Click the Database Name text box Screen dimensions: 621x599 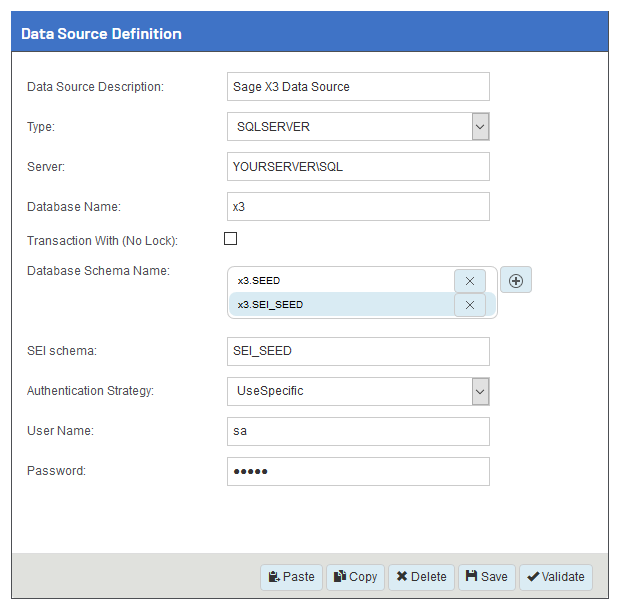point(358,207)
